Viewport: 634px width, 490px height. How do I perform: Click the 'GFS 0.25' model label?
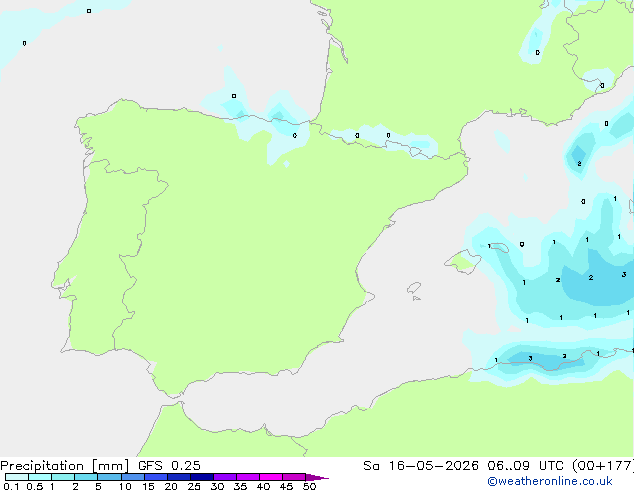pos(169,466)
